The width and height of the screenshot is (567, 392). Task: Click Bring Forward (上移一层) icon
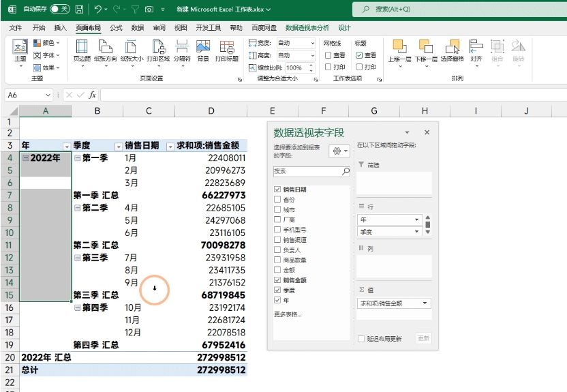399,46
